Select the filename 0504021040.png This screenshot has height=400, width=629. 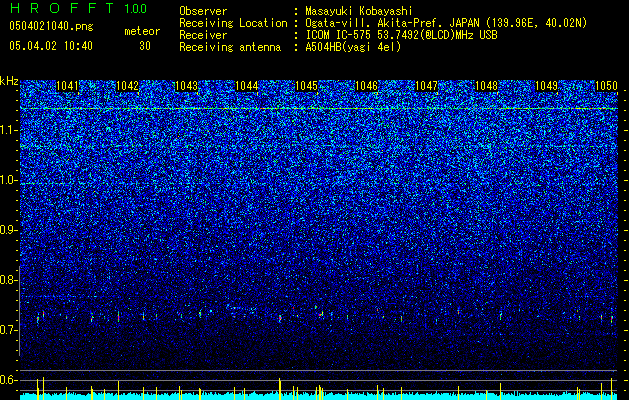point(51,27)
